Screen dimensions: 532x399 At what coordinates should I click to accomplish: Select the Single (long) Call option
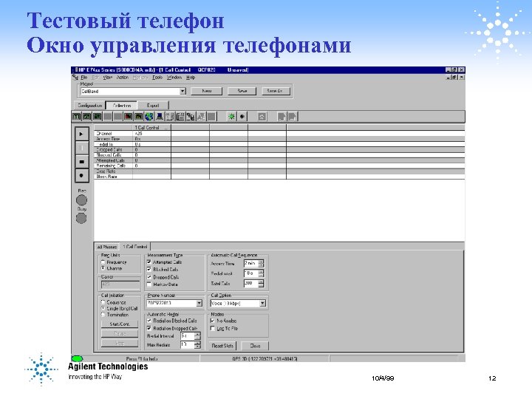[103, 308]
